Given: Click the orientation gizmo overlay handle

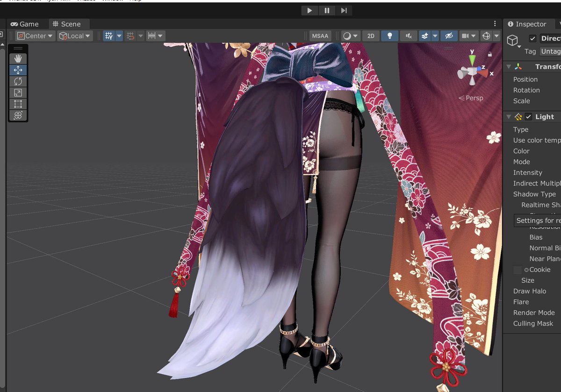Looking at the screenshot, I should [x=448, y=48].
